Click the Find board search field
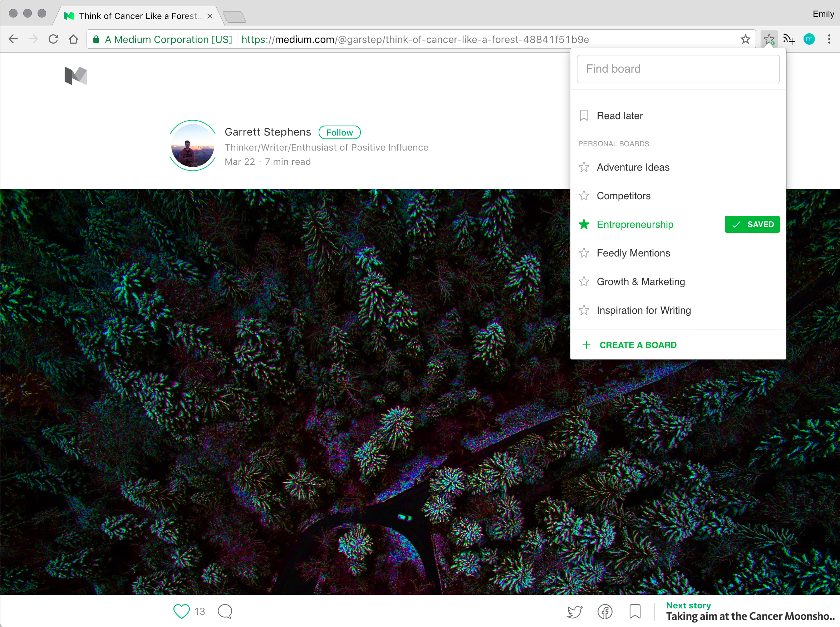This screenshot has width=840, height=627. tap(678, 69)
